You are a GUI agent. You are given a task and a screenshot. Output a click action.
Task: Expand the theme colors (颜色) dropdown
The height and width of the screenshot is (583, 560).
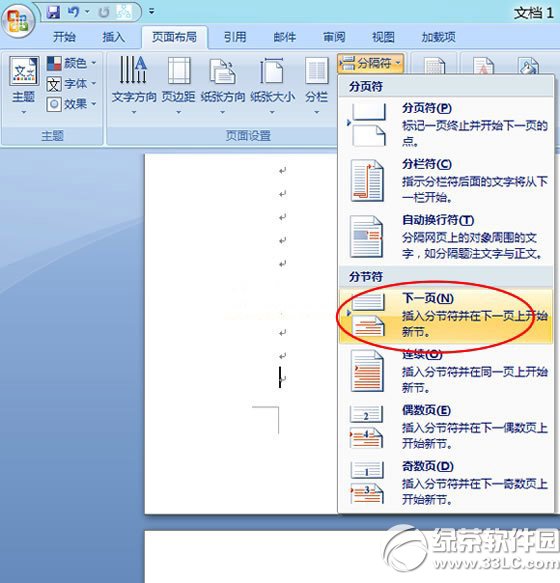(x=72, y=63)
